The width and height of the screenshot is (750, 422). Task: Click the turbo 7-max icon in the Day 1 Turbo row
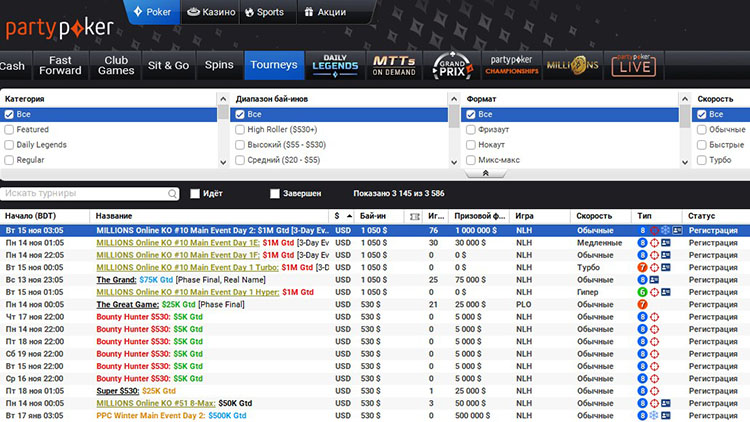[x=642, y=267]
